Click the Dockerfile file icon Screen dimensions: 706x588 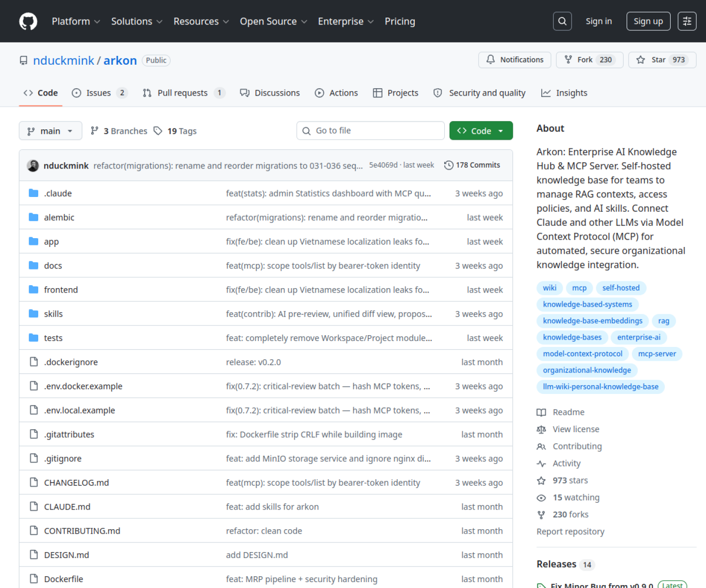pyautogui.click(x=33, y=579)
